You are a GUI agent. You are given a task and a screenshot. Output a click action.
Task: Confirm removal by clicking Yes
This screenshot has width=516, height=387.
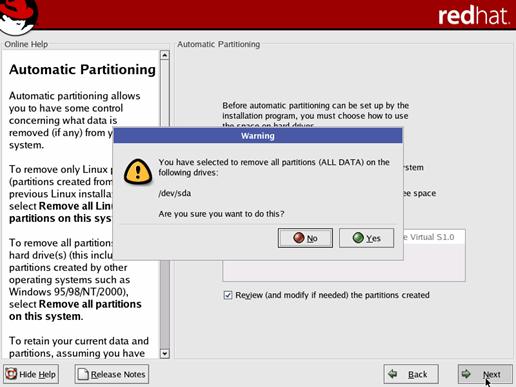[366, 238]
